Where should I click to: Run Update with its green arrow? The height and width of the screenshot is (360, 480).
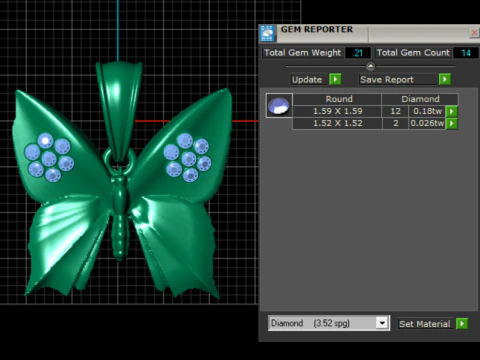pyautogui.click(x=335, y=79)
